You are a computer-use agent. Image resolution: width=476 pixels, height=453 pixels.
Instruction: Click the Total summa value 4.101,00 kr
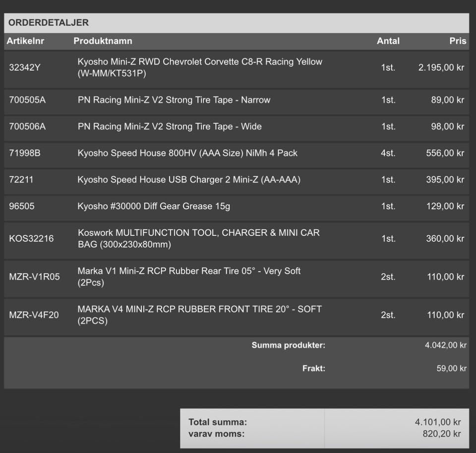pos(438,422)
